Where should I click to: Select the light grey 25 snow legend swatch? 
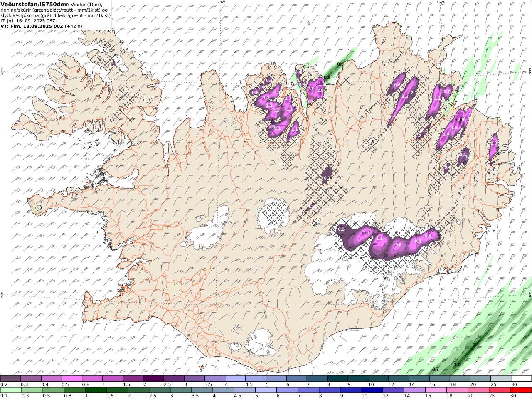[501, 378]
